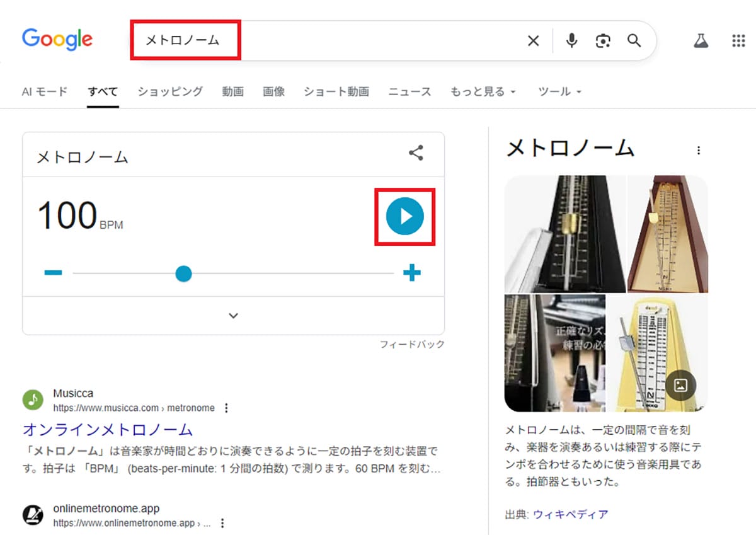Start the metronome playback
756x535 pixels.
(404, 216)
